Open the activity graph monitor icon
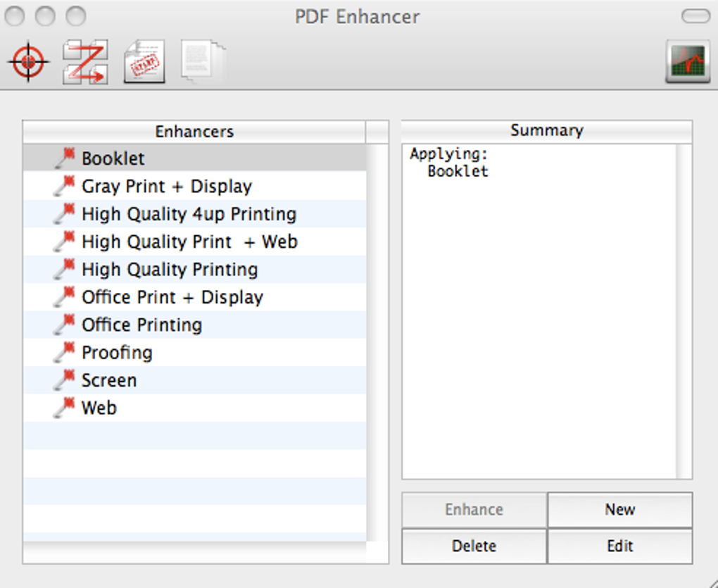This screenshot has height=588, width=718. (688, 62)
